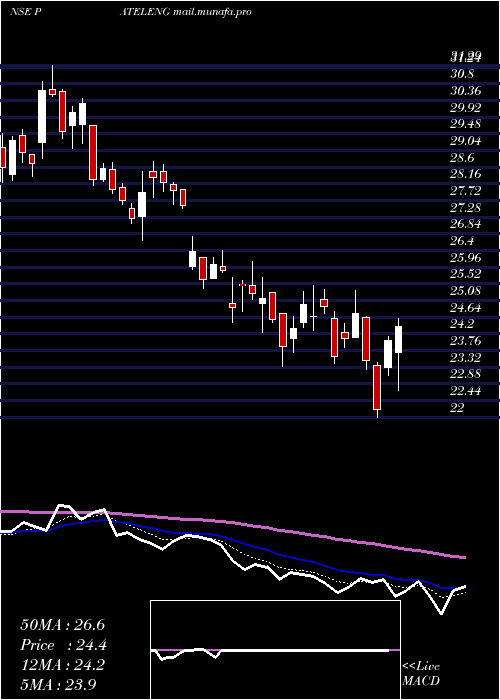Select the 26.4 axis label
Image resolution: width=500 pixels, height=700 pixels.
[x=462, y=241]
